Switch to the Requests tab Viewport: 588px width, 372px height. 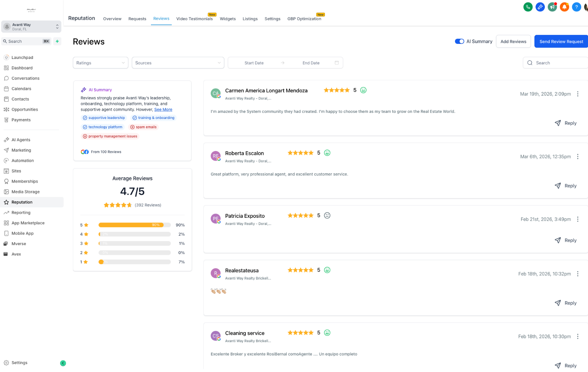point(137,19)
